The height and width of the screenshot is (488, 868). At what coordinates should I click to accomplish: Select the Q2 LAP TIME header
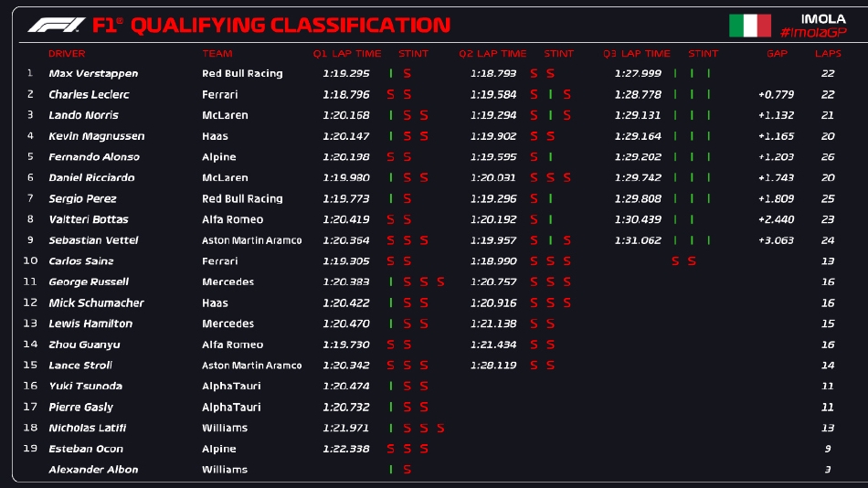point(492,54)
